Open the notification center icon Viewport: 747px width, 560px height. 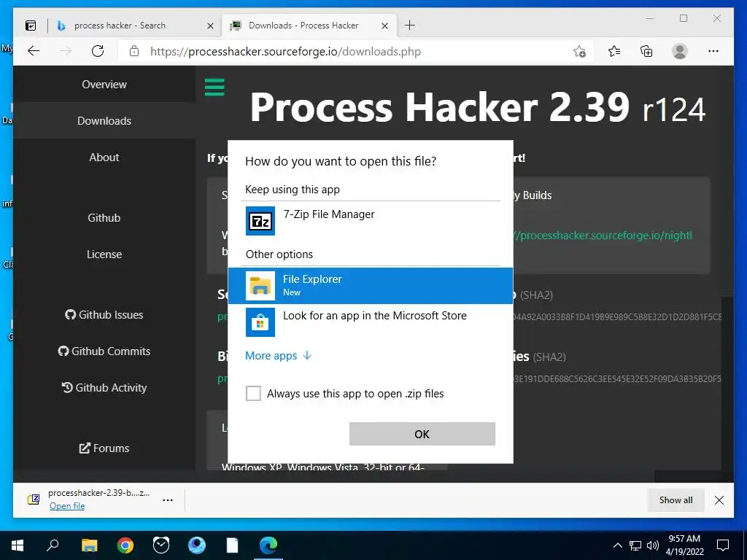723,545
